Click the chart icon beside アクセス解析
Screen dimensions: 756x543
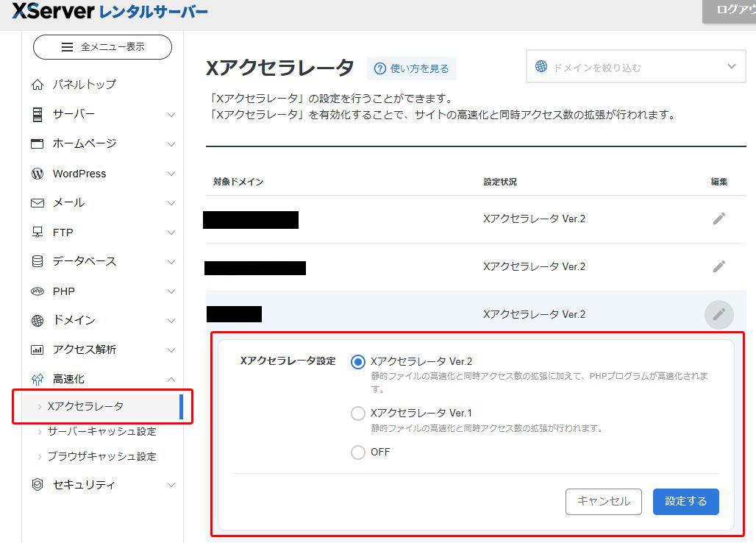click(37, 349)
